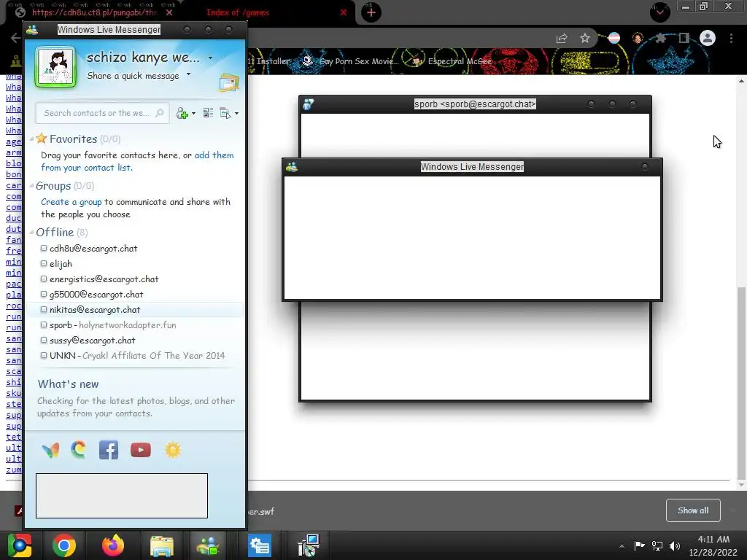Click the volume icon in system tray
The width and height of the screenshot is (747, 560).
pos(675,546)
